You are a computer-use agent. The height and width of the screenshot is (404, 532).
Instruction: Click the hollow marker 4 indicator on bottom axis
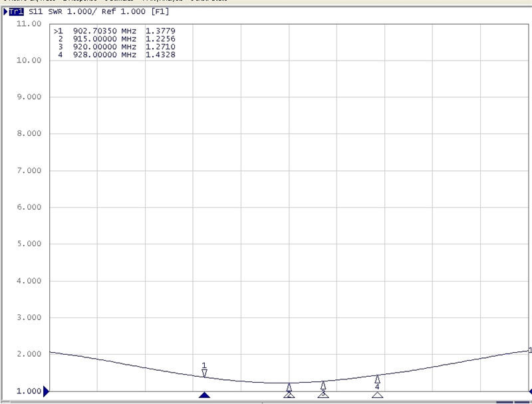(x=377, y=395)
